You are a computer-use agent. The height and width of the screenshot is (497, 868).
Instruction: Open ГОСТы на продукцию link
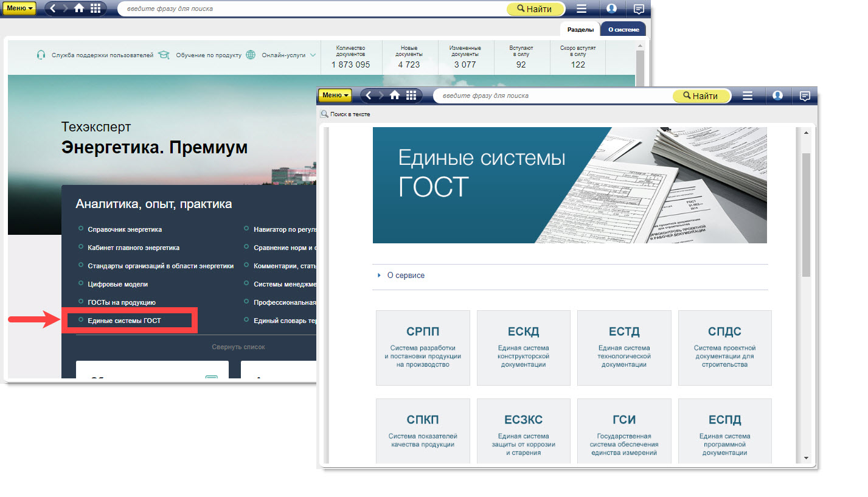122,302
